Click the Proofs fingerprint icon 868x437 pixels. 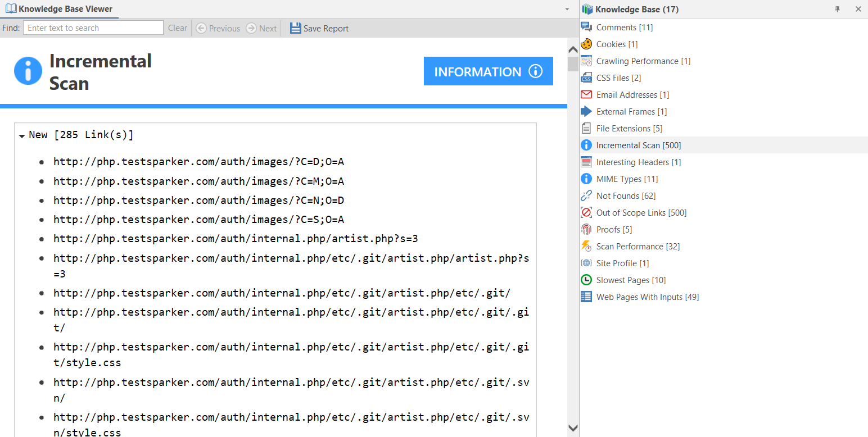click(586, 229)
